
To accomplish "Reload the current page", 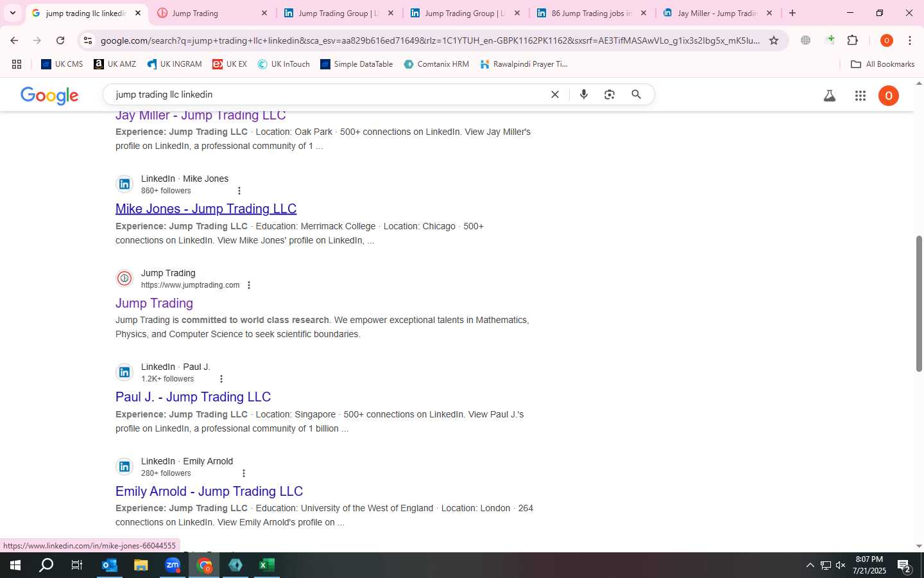I will point(60,40).
